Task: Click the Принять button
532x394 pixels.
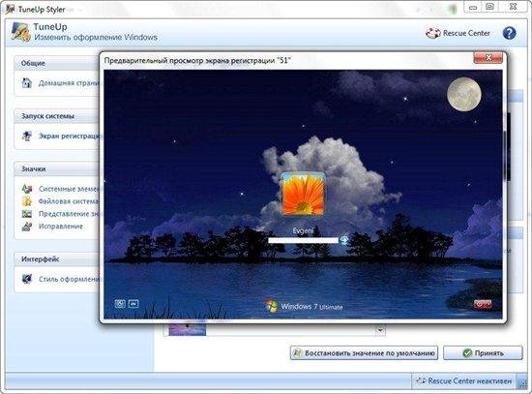Action: (483, 353)
